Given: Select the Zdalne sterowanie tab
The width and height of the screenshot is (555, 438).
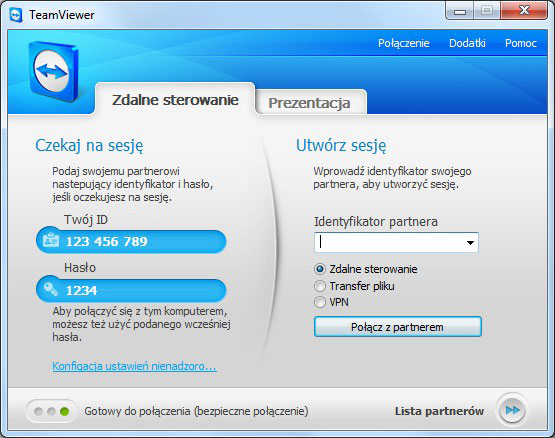Looking at the screenshot, I should click(175, 99).
